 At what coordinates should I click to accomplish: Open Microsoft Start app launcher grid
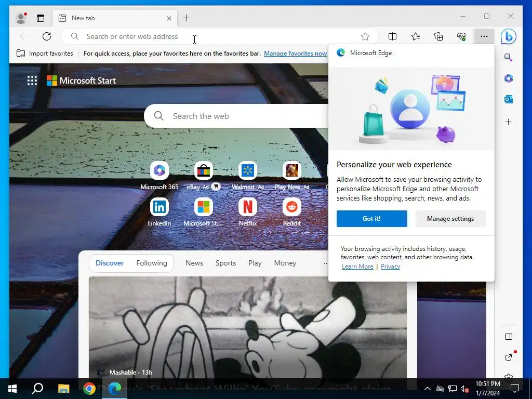32,81
